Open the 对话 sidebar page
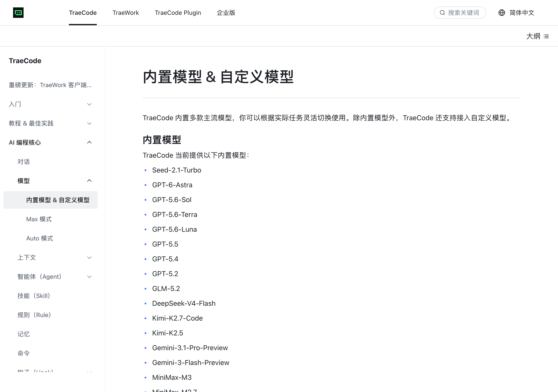The image size is (558, 392). tap(24, 162)
